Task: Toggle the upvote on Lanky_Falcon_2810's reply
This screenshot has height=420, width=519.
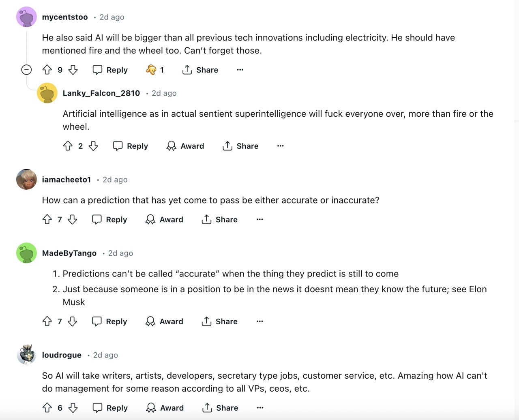Action: pos(68,146)
